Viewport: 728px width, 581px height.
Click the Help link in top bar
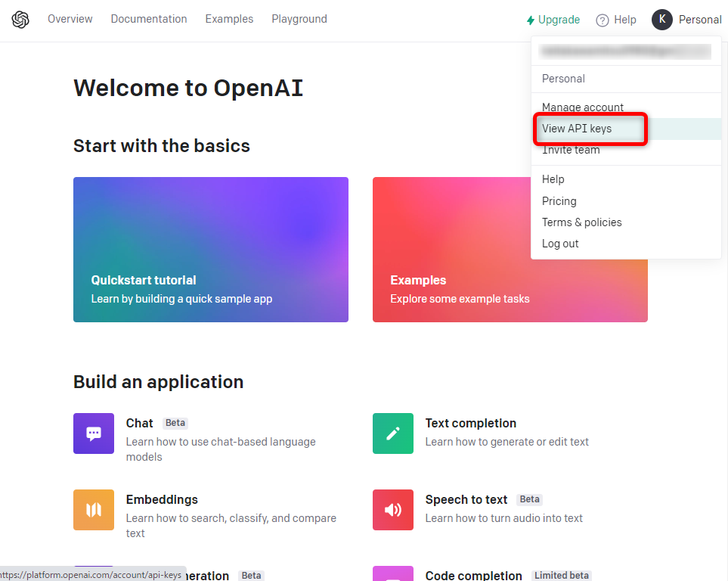(x=625, y=20)
